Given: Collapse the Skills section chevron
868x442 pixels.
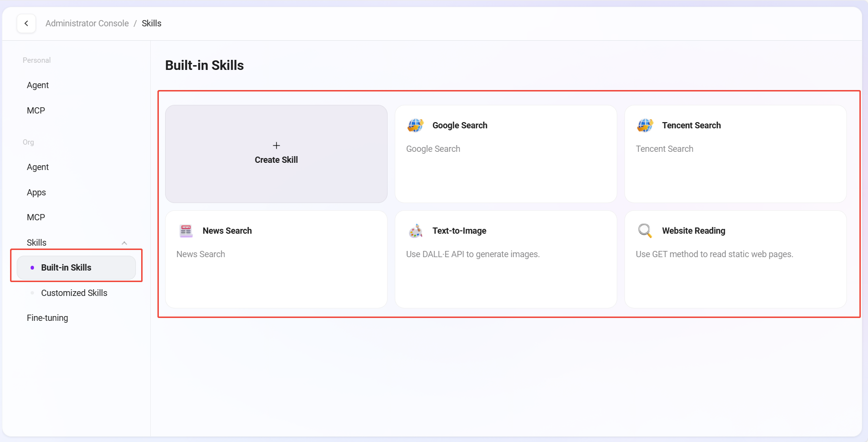Looking at the screenshot, I should (124, 243).
